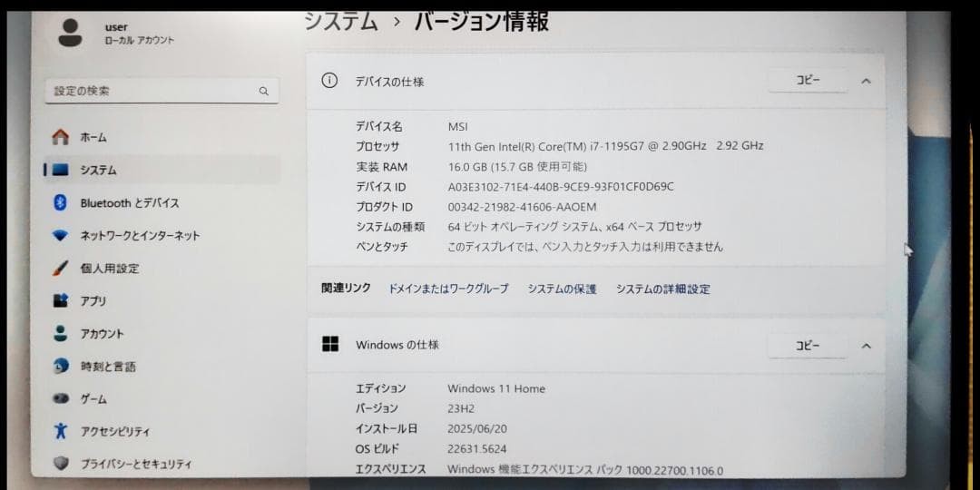This screenshot has height=490, width=980.
Task: Open システムの詳細設定 link
Action: click(663, 289)
